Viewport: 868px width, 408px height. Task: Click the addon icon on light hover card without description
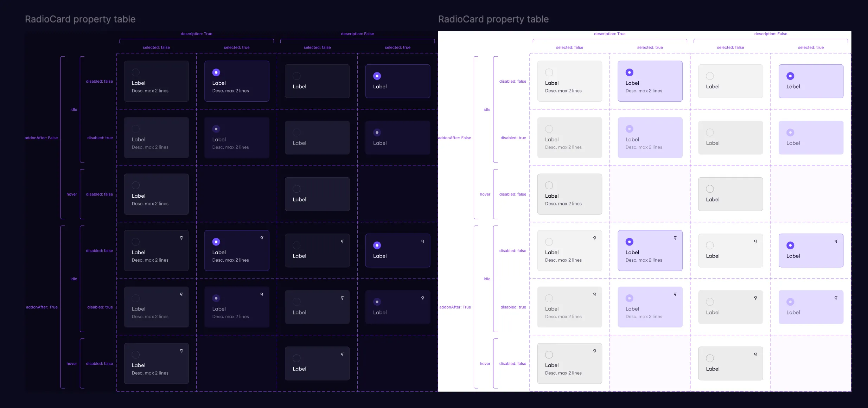click(x=755, y=353)
